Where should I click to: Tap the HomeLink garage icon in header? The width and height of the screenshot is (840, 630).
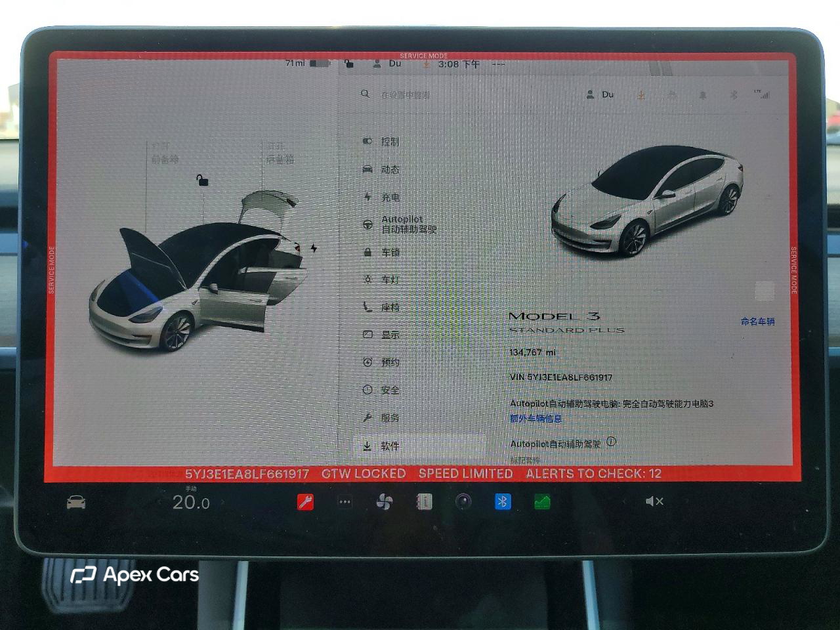(672, 95)
